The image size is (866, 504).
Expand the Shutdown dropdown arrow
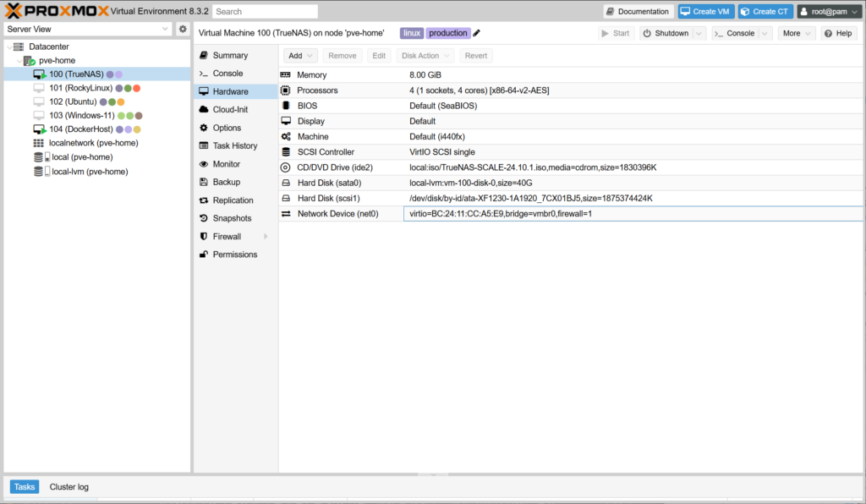[x=699, y=33]
